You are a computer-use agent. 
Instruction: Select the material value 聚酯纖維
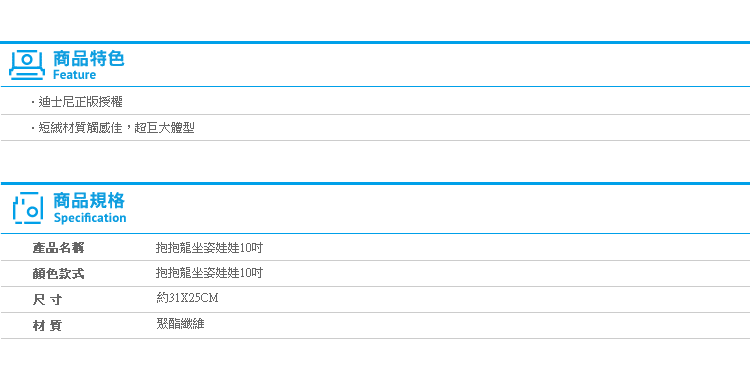(x=180, y=324)
